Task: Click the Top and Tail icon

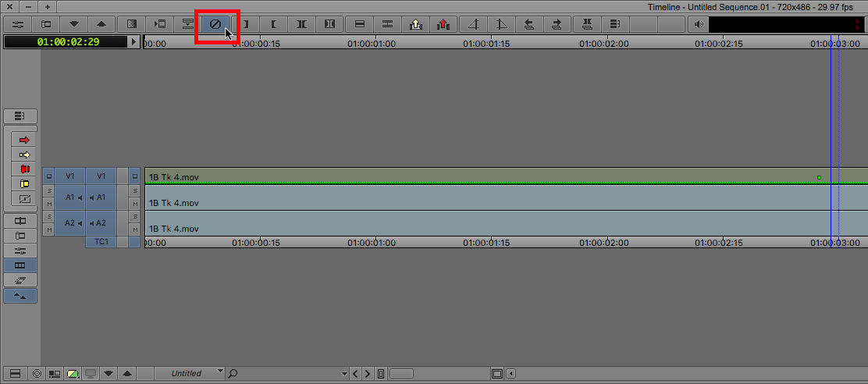Action: [x=587, y=24]
